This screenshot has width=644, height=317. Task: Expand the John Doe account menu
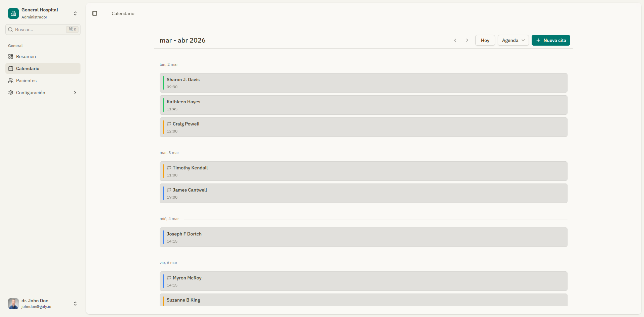pyautogui.click(x=75, y=304)
